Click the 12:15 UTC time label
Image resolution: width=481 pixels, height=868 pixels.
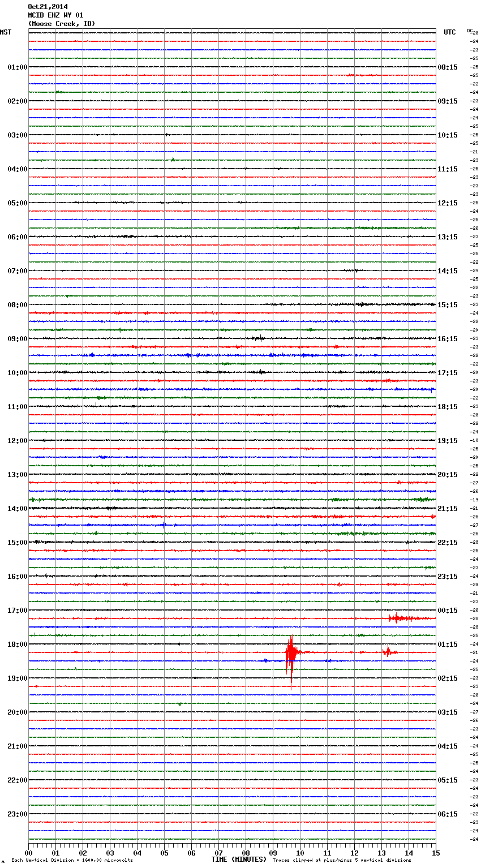448,203
